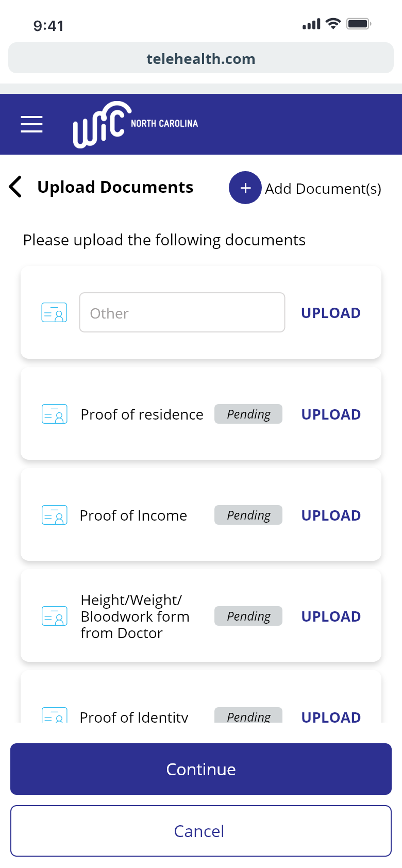
Task: Upload the Proof of Income document
Action: [331, 515]
